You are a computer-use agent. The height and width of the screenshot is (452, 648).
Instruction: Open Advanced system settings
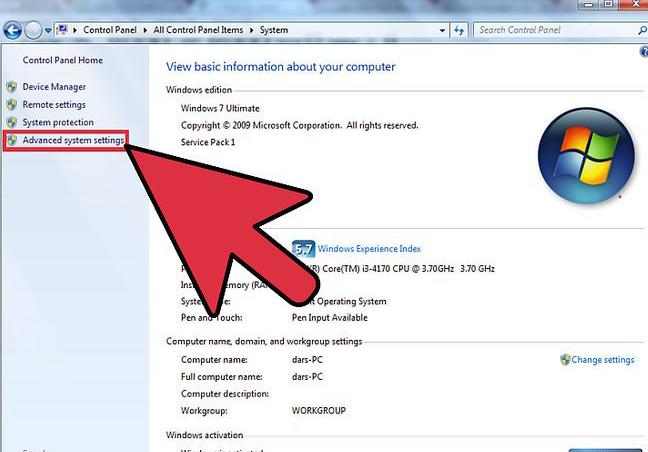(x=73, y=140)
